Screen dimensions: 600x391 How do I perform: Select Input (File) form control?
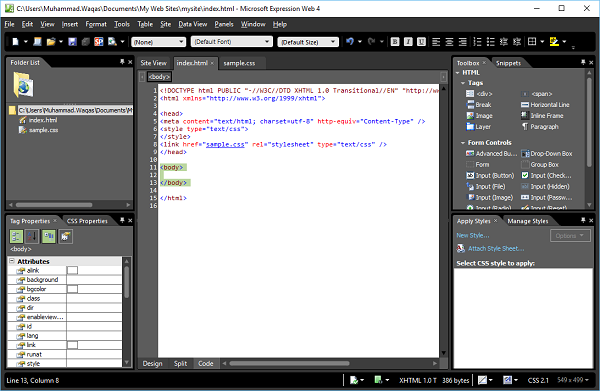click(x=486, y=187)
